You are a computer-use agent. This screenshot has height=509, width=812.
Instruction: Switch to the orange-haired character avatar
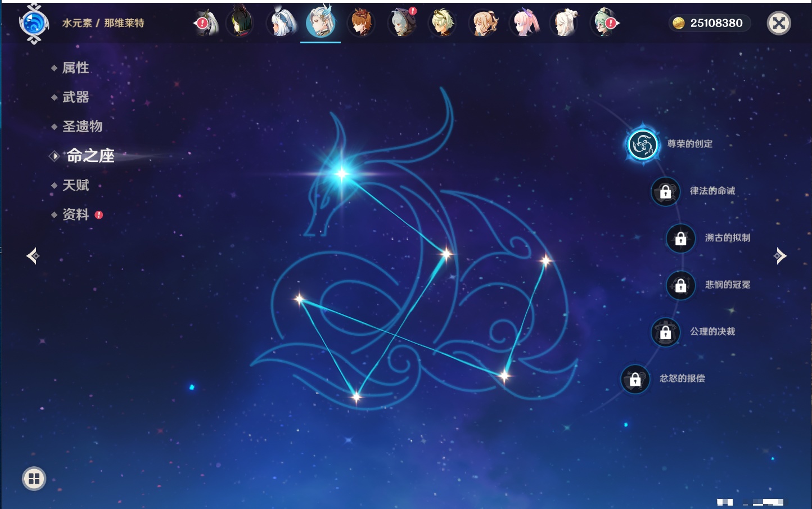tap(362, 23)
